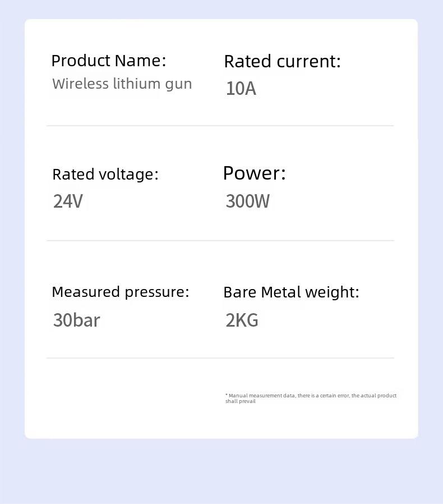The height and width of the screenshot is (504, 443).
Task: Click the Rated voltage label
Action: pos(105,175)
